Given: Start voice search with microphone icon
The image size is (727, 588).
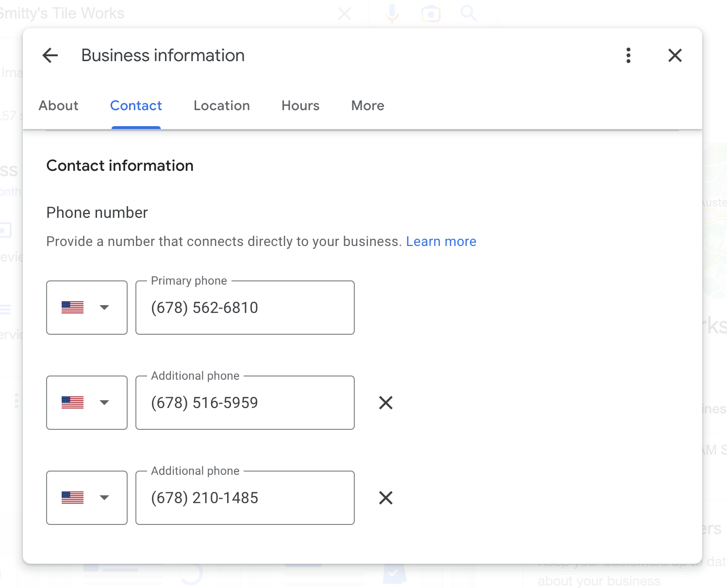Looking at the screenshot, I should [392, 14].
